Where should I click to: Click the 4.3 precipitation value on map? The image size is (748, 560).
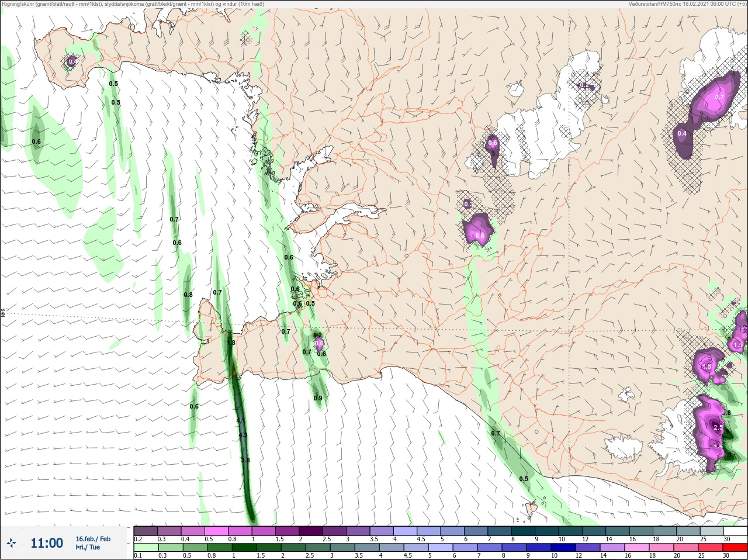(x=243, y=435)
